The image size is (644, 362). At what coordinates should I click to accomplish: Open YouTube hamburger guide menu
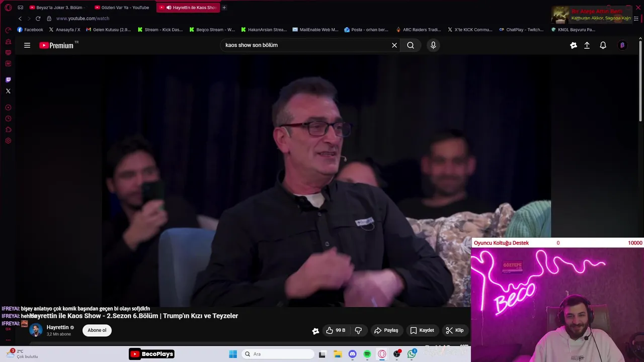[27, 45]
